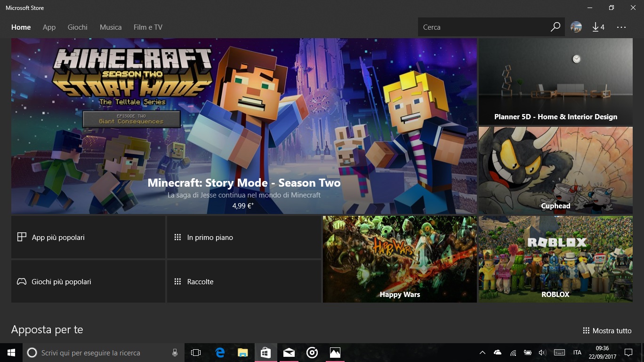This screenshot has height=362, width=644.
Task: Click the taskbar clock and date
Action: pos(602,353)
